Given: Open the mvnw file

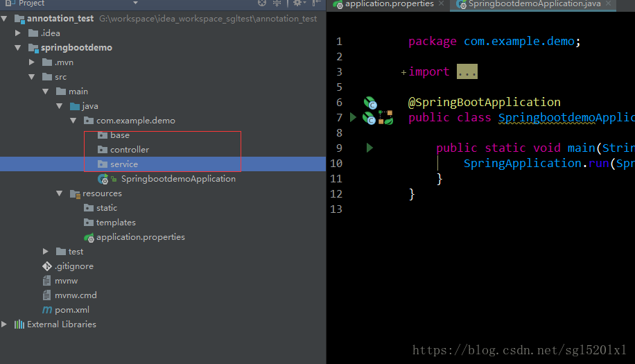Looking at the screenshot, I should [66, 281].
